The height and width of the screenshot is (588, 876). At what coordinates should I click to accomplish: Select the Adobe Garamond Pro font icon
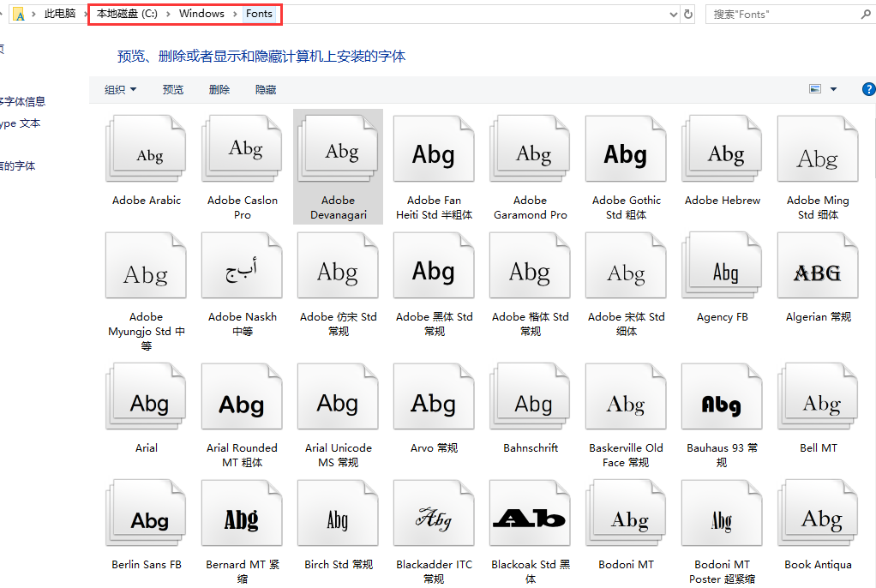(x=531, y=148)
